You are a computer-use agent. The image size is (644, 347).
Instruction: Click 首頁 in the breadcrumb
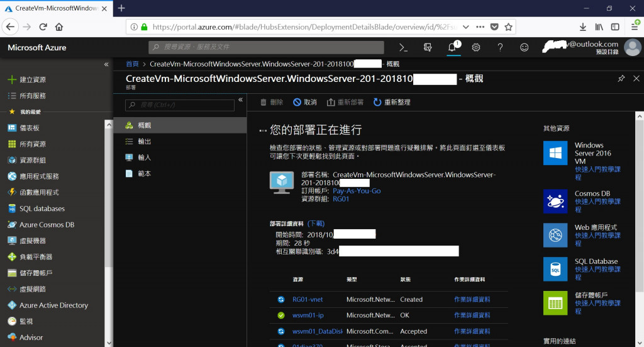[x=132, y=64]
